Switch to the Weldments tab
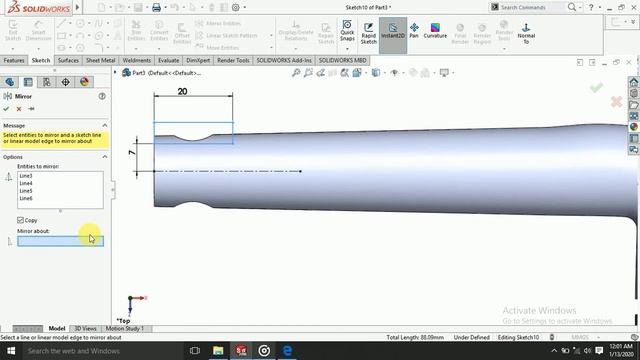Image resolution: width=640 pixels, height=360 pixels. [137, 60]
